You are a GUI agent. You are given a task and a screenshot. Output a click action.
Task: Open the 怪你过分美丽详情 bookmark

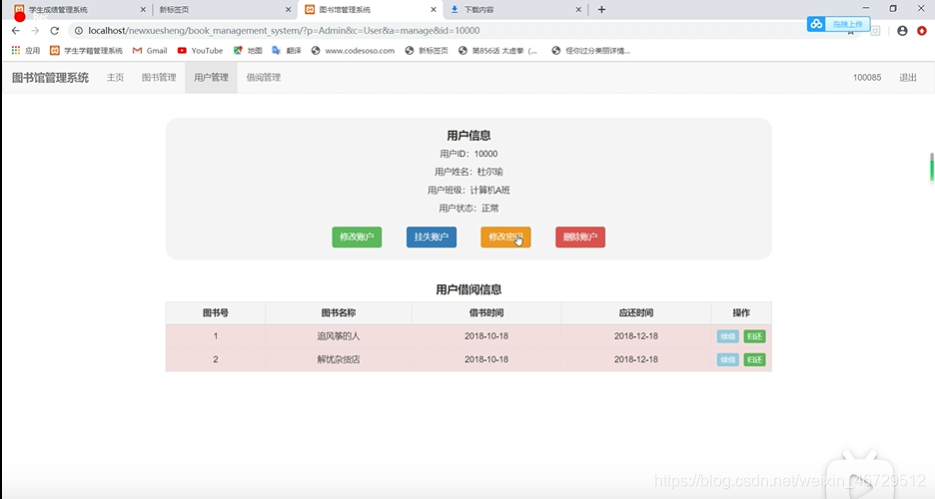(x=590, y=51)
